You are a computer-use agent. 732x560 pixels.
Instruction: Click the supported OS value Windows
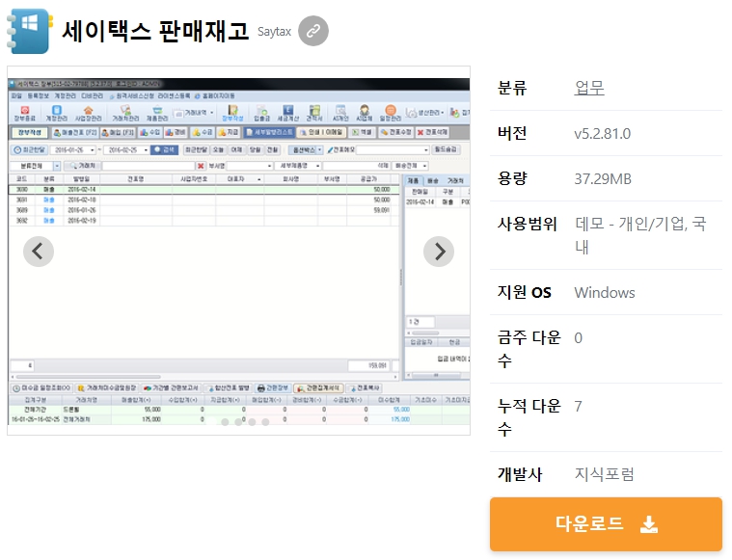point(605,293)
